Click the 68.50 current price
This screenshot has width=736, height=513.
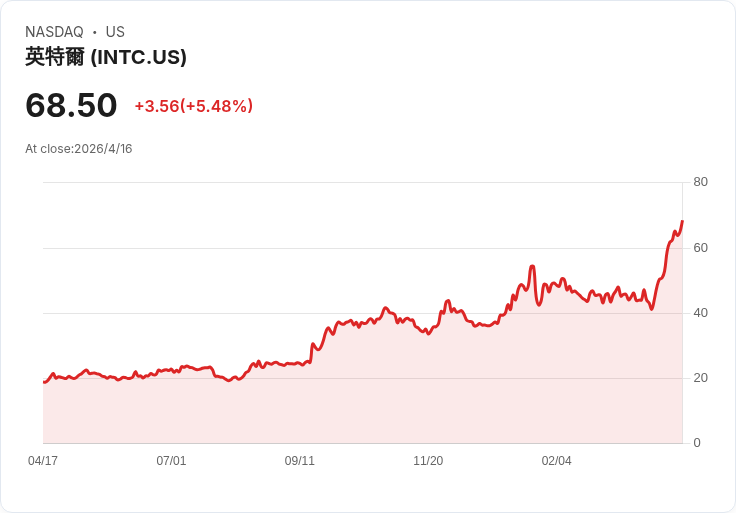(71, 105)
